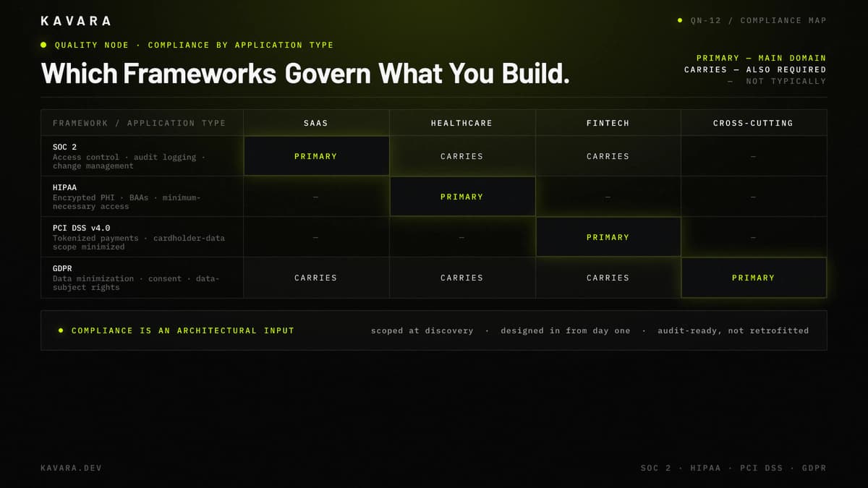This screenshot has width=868, height=488.
Task: Click the 'Tokenized payments' description text
Action: 139,242
